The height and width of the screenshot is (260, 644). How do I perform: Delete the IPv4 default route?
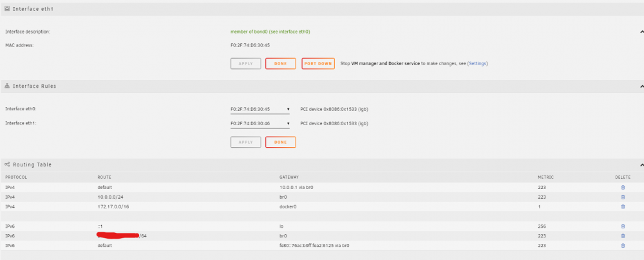click(623, 187)
